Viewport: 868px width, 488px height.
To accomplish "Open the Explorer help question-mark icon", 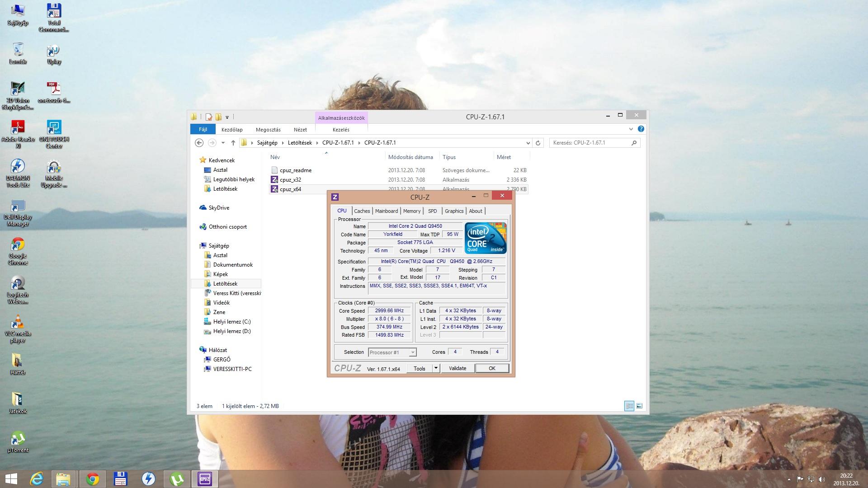I will pyautogui.click(x=641, y=129).
